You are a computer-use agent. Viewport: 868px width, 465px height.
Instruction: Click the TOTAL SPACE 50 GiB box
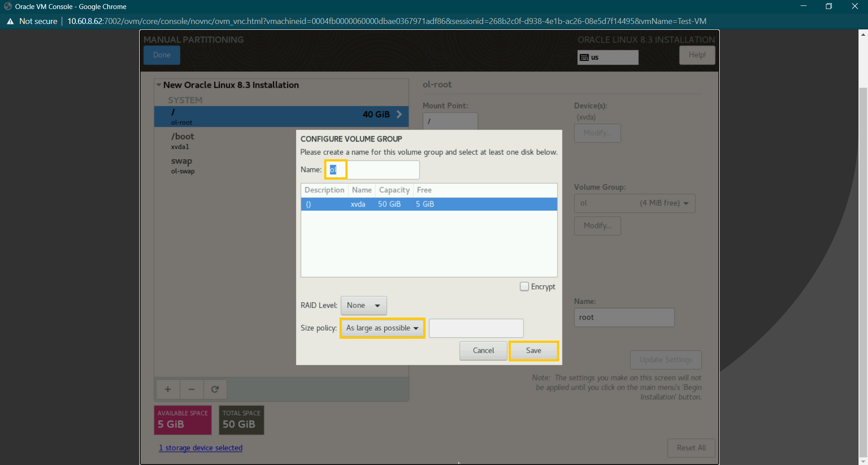click(x=241, y=420)
